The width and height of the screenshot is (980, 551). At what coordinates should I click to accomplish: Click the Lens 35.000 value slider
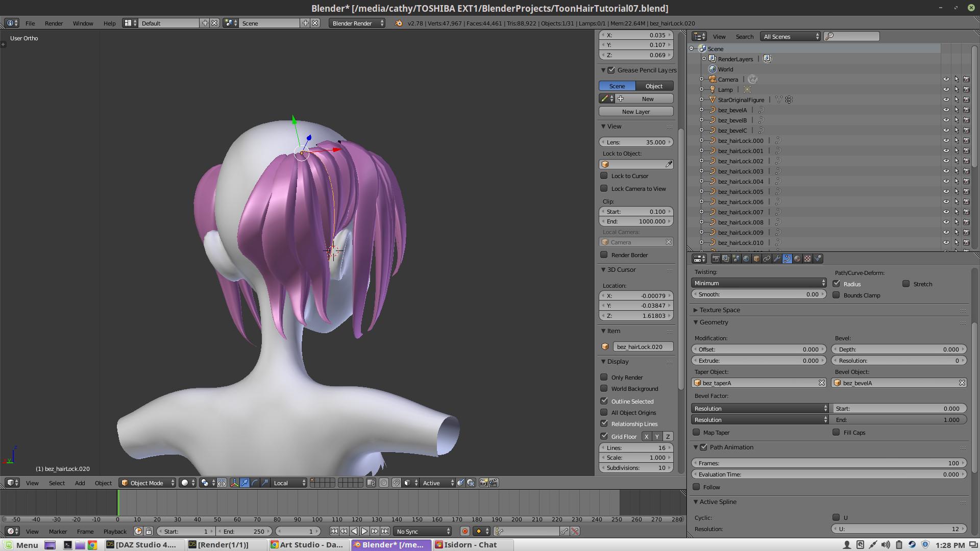[636, 142]
